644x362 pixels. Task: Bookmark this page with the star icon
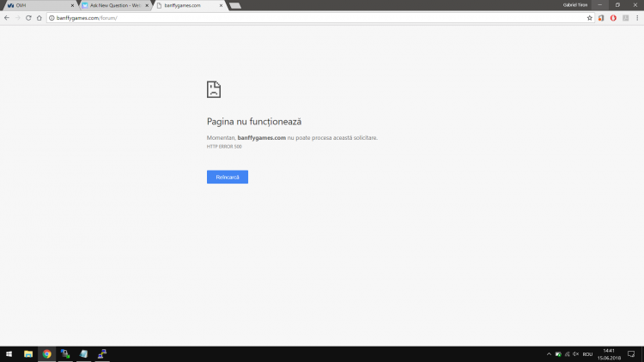tap(589, 17)
